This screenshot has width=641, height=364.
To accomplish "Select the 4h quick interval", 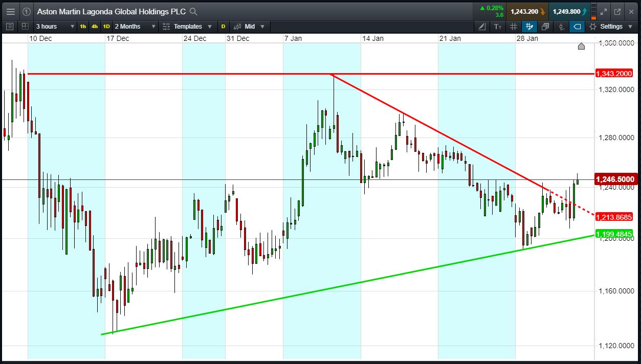I will (x=95, y=27).
